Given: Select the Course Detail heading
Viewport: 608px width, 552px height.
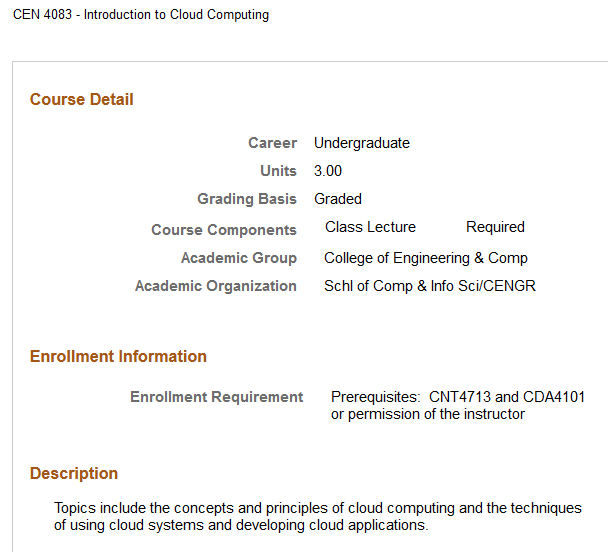Looking at the screenshot, I should (x=82, y=99).
